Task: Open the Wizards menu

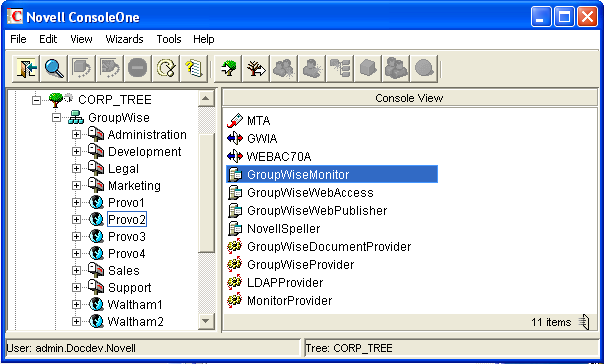Action: [x=124, y=39]
